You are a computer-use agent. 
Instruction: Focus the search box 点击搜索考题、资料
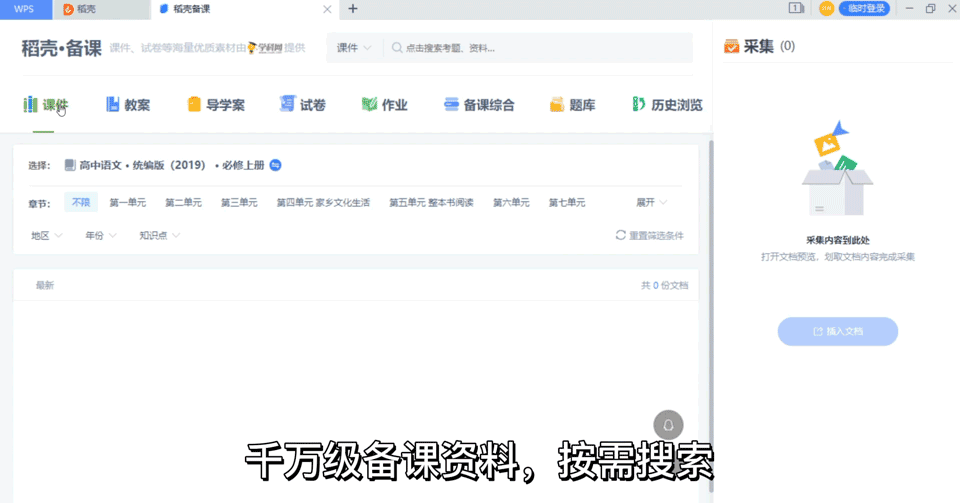tap(539, 48)
